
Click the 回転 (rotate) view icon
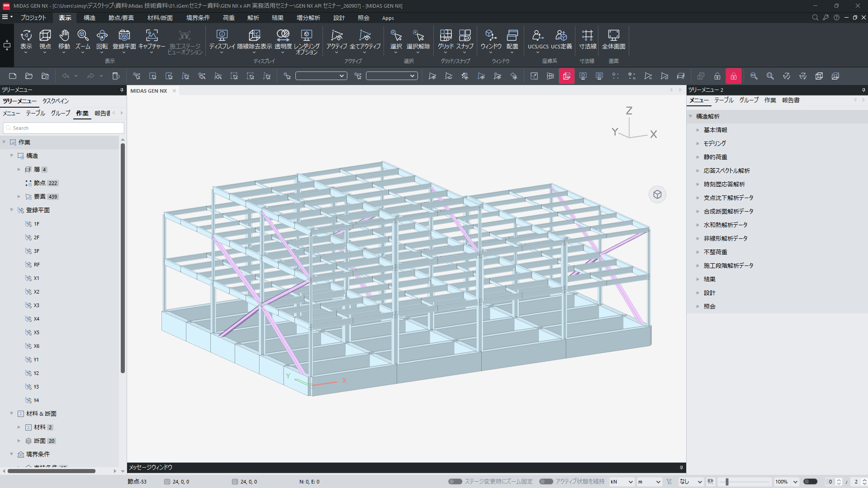(x=102, y=39)
